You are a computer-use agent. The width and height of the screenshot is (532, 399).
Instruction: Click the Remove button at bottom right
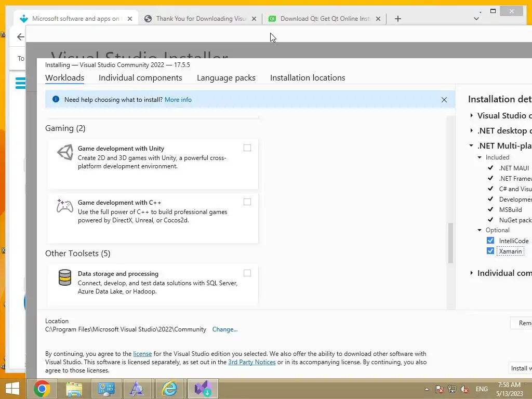click(x=521, y=323)
